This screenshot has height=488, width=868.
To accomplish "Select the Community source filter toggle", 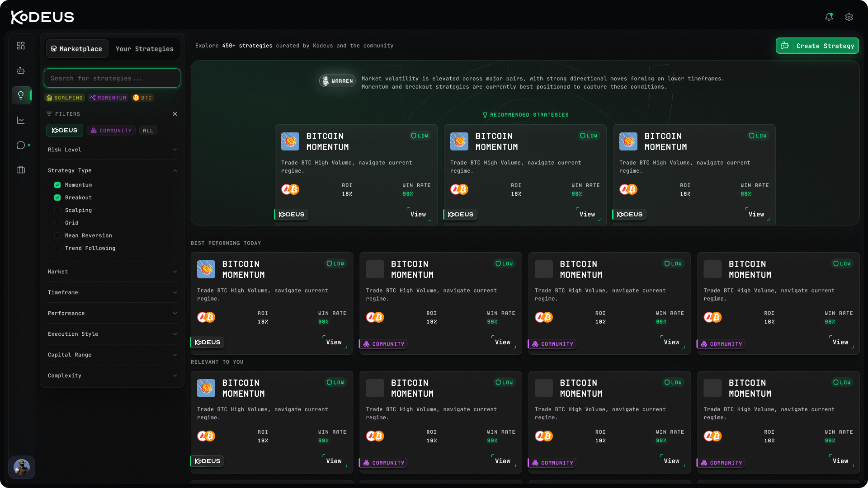I will [x=111, y=131].
